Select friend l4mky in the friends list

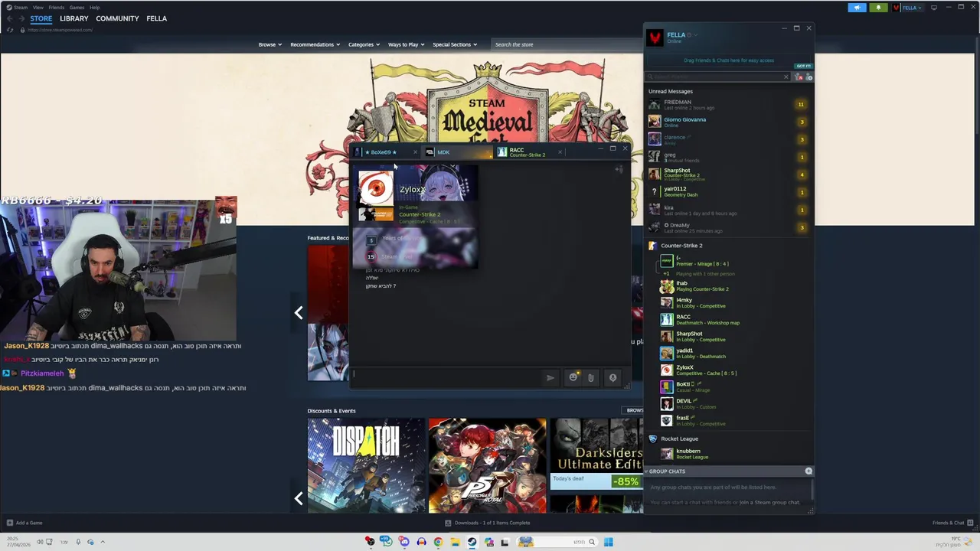(735, 303)
